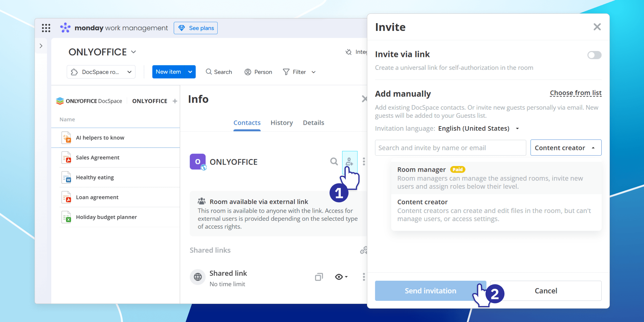The width and height of the screenshot is (644, 322).
Task: Select the Room manager role option
Action: pos(496,178)
